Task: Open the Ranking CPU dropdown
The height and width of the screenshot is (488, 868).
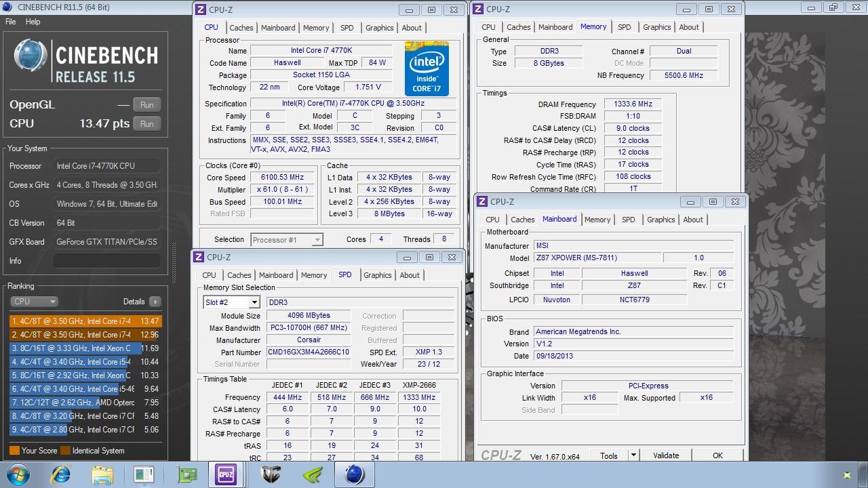Action: 34,302
